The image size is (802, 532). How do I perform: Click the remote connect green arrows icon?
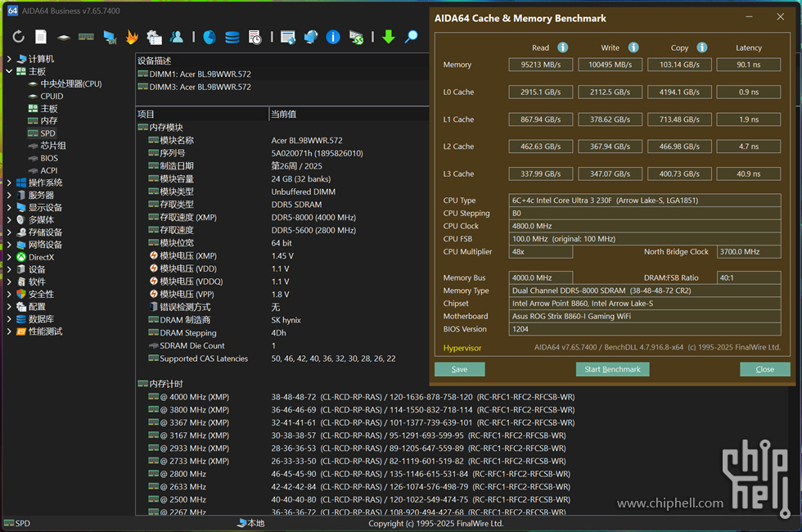point(356,37)
